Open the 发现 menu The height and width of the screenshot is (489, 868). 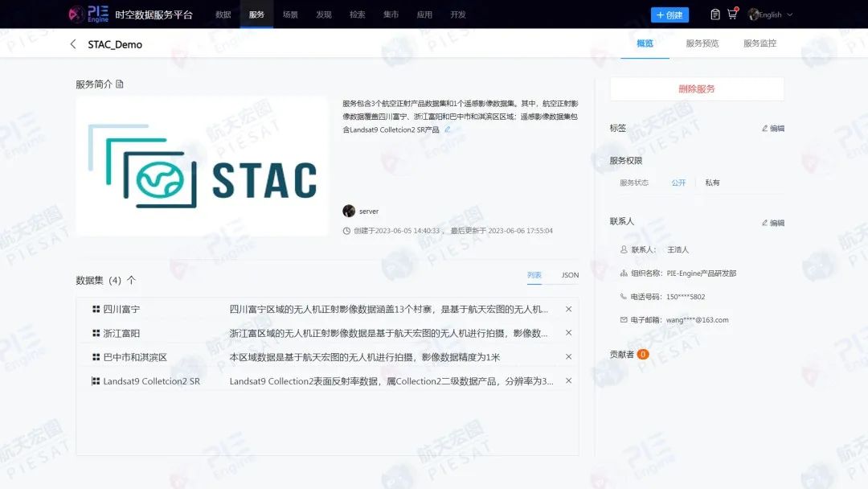coord(324,14)
